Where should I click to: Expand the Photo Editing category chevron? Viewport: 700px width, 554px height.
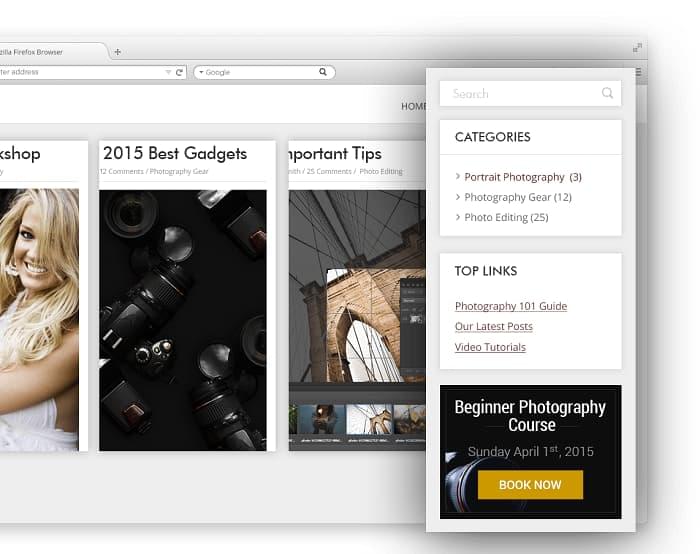coord(458,217)
